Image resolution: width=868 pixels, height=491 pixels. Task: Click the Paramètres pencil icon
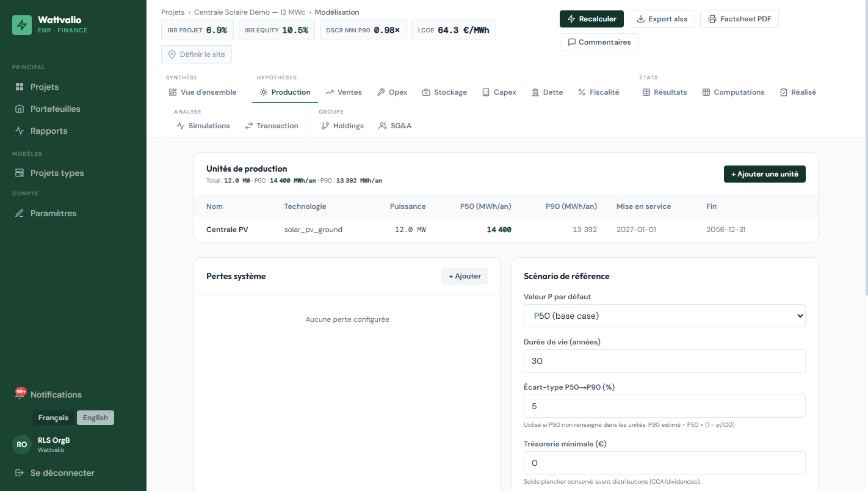pyautogui.click(x=20, y=213)
